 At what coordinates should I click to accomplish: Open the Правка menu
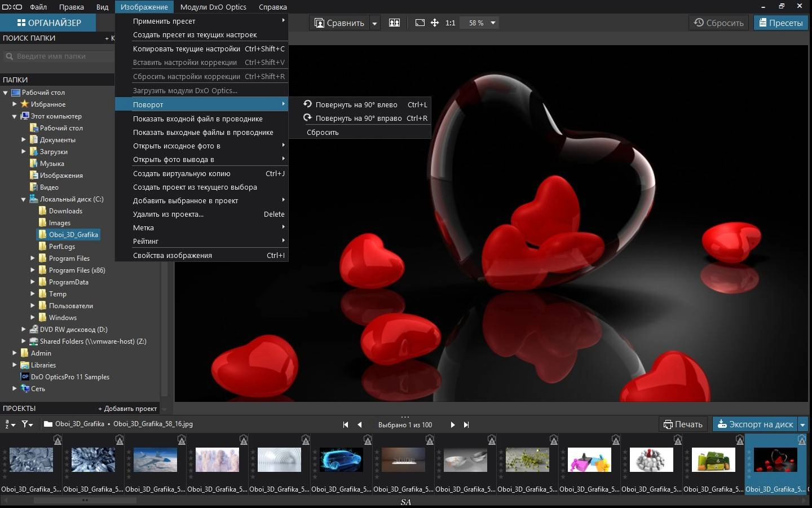(x=72, y=7)
